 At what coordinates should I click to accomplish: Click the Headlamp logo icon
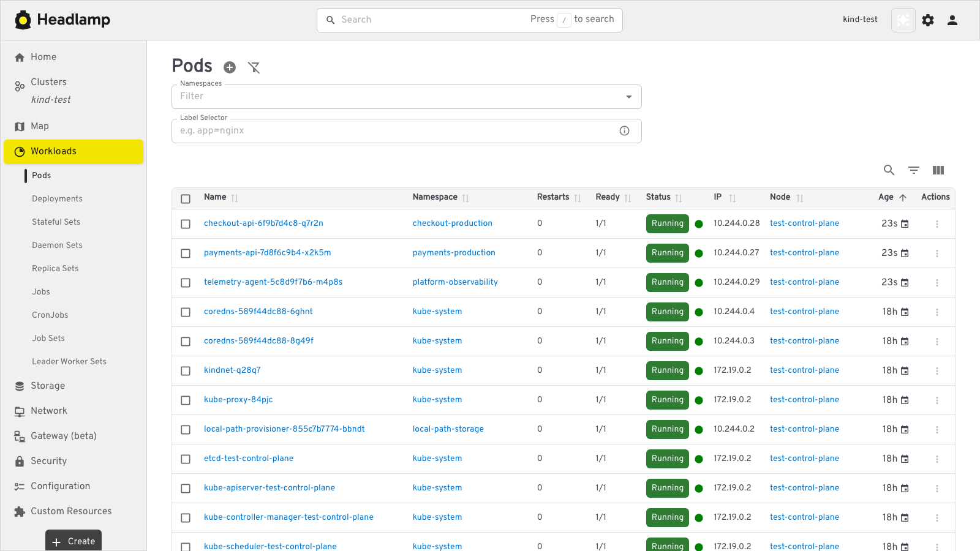tap(23, 20)
